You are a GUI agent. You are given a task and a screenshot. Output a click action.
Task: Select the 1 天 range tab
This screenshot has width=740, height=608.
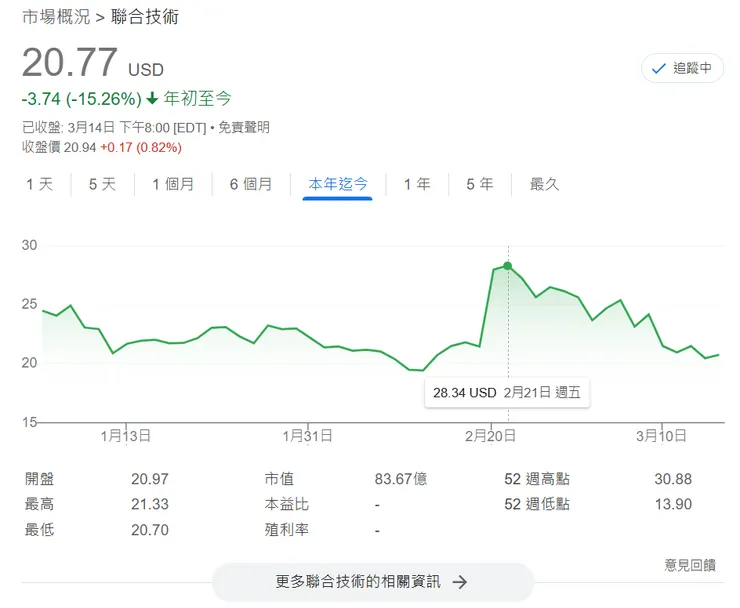(39, 184)
